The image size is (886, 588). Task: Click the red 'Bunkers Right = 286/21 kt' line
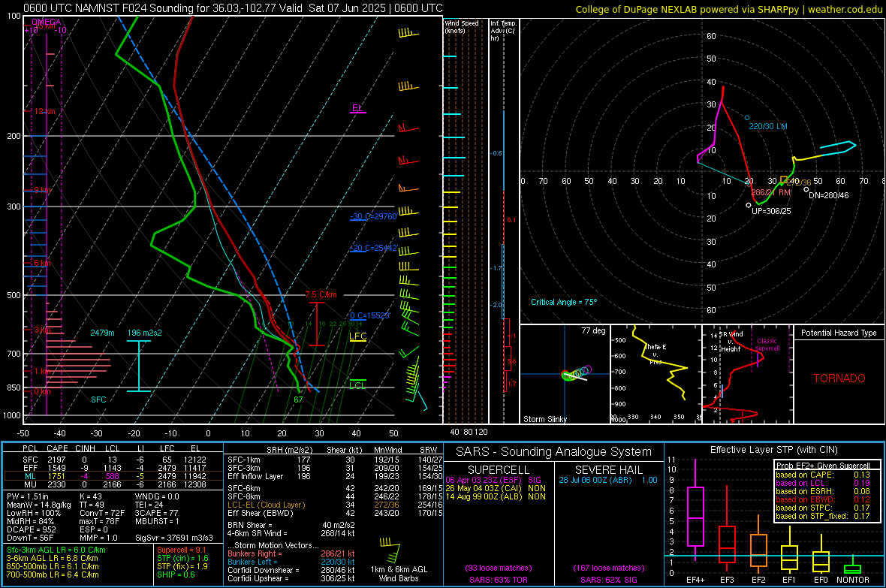click(291, 553)
